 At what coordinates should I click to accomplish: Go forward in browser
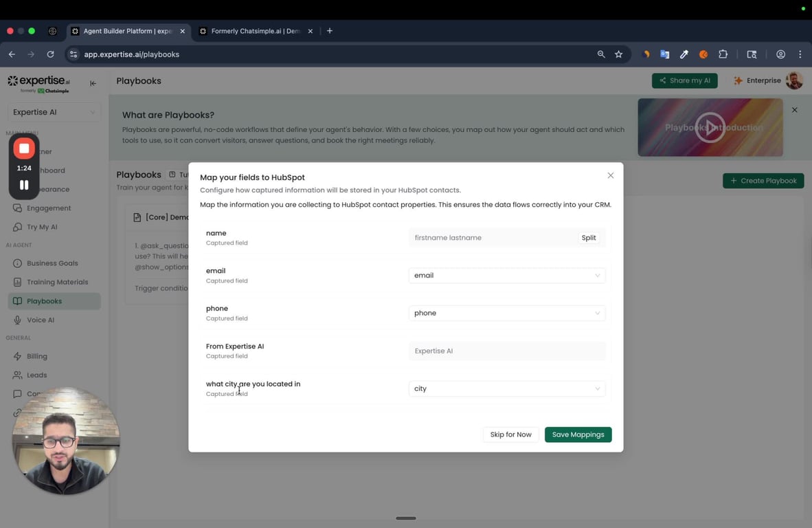(x=31, y=54)
